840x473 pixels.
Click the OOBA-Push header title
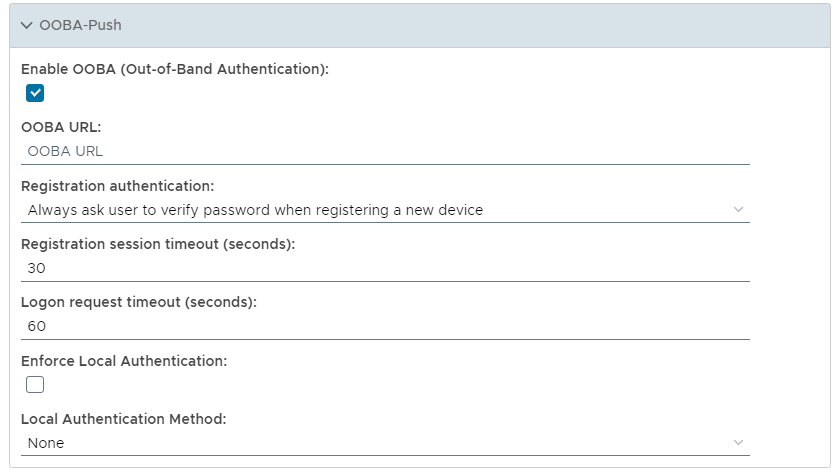tap(80, 25)
